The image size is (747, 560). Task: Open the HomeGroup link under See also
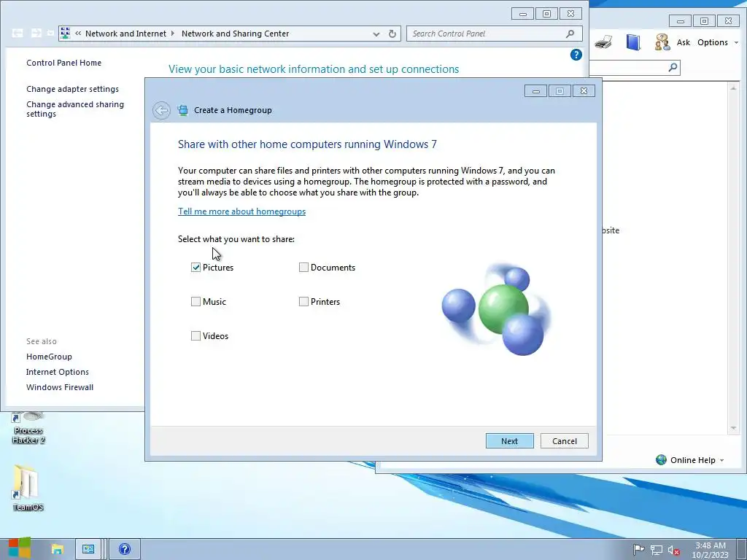click(49, 357)
